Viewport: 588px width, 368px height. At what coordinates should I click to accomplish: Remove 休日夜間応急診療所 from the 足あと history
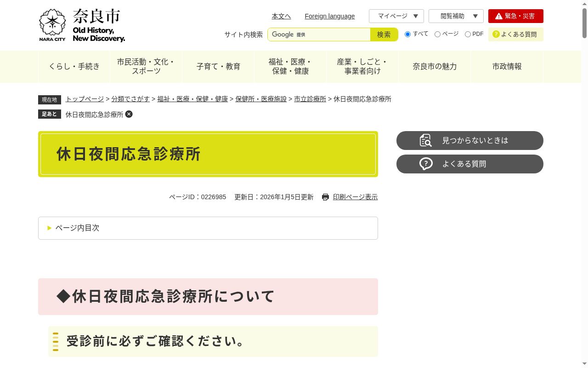point(129,114)
